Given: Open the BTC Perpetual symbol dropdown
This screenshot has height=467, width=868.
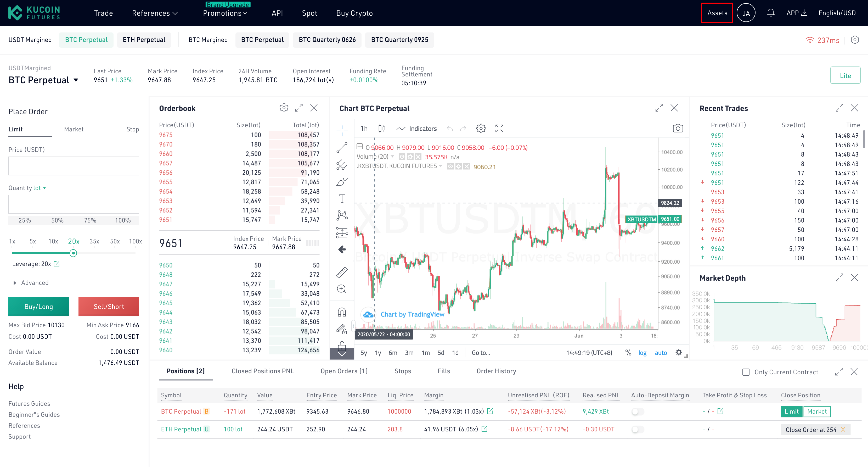Looking at the screenshot, I should 44,79.
